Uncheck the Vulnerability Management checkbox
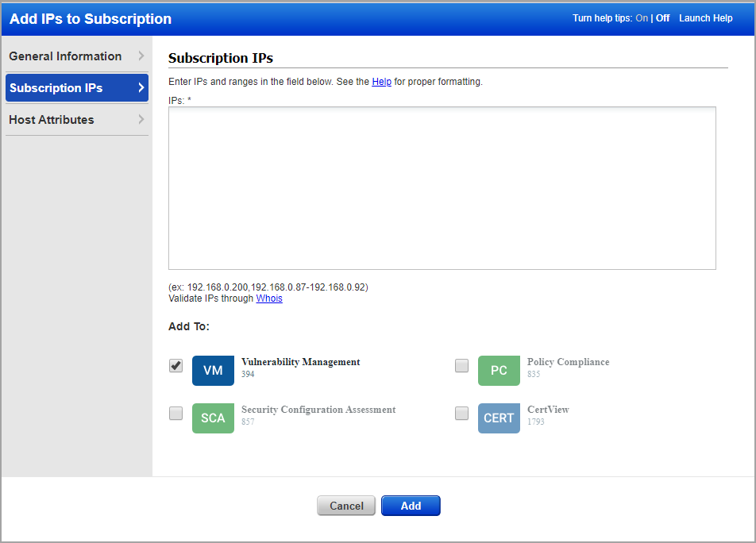 (175, 365)
